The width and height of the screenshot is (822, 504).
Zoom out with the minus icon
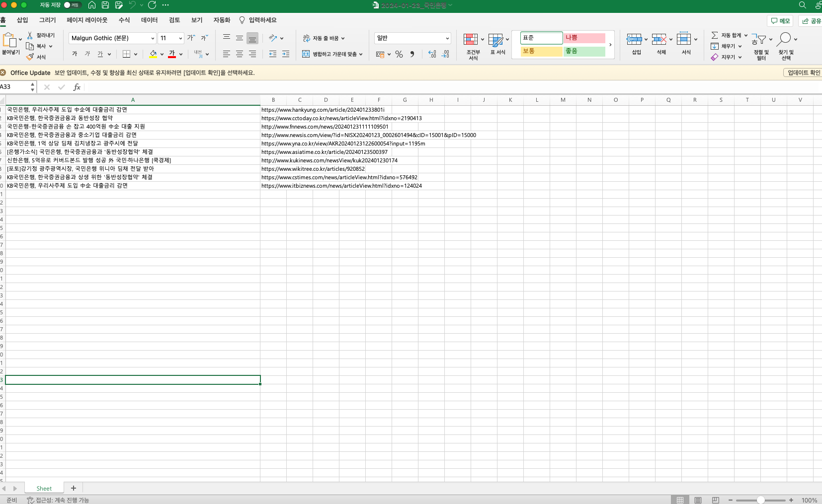pyautogui.click(x=731, y=500)
